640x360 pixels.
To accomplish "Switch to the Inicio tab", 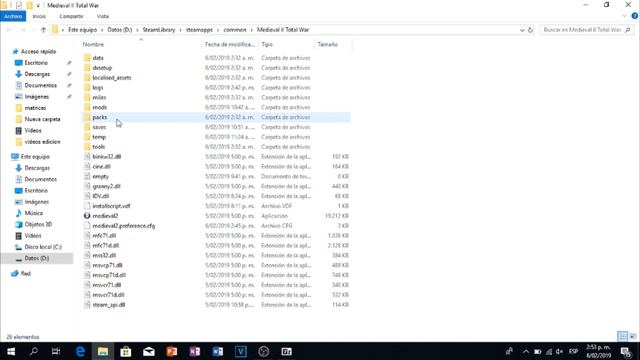I will pos(39,16).
